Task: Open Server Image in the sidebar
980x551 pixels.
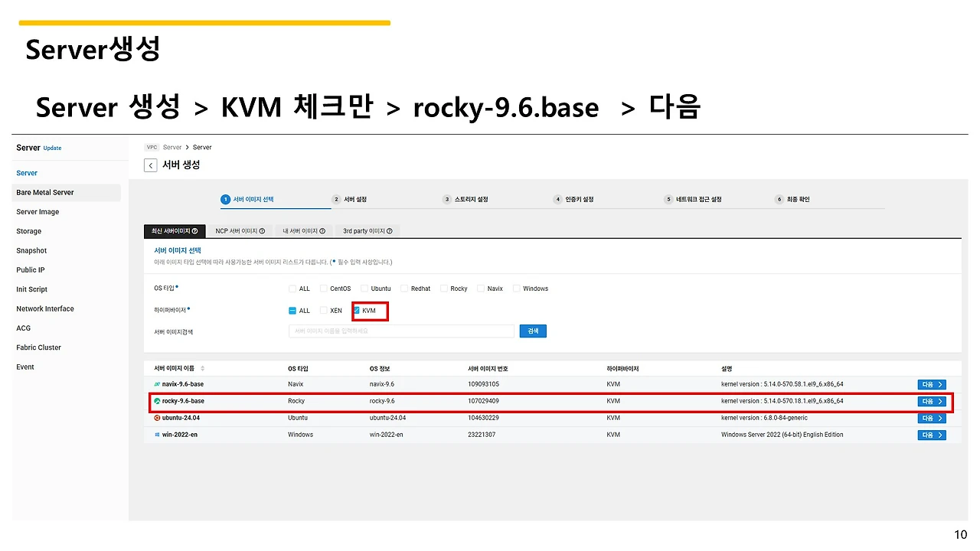Action: (x=38, y=212)
